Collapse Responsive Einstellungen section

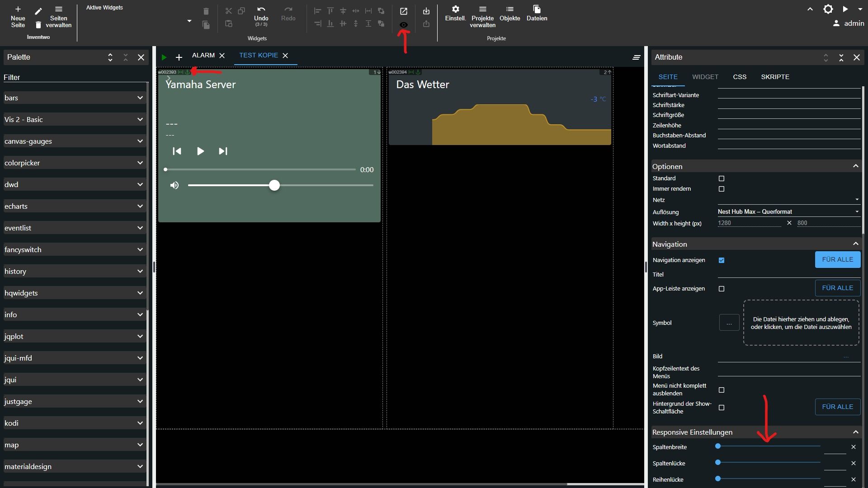[855, 432]
